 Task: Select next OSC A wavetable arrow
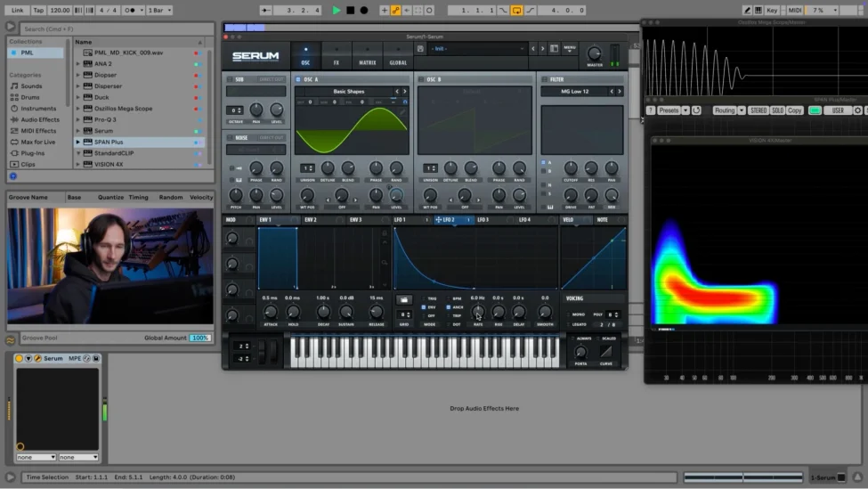[405, 91]
